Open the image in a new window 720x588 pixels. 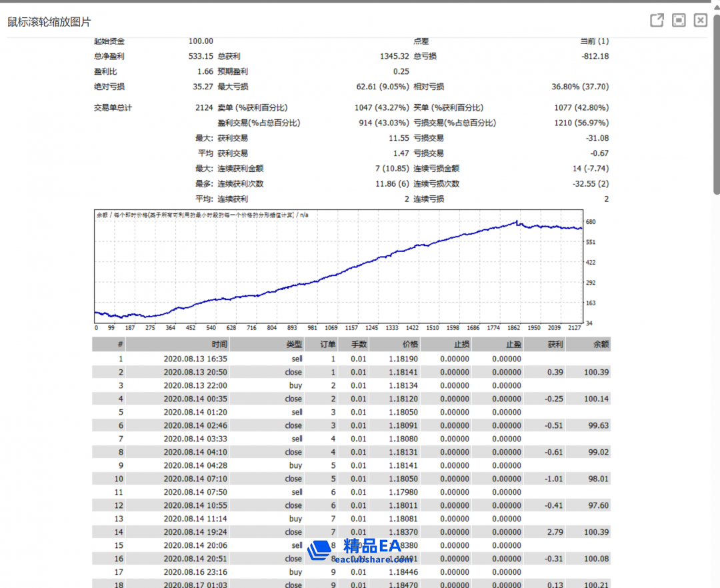pos(657,21)
